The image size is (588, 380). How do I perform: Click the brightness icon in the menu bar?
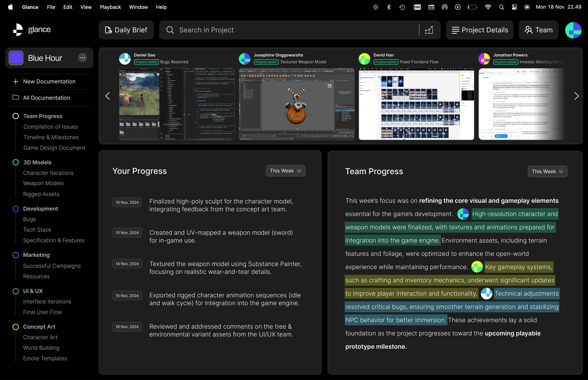[x=375, y=7]
